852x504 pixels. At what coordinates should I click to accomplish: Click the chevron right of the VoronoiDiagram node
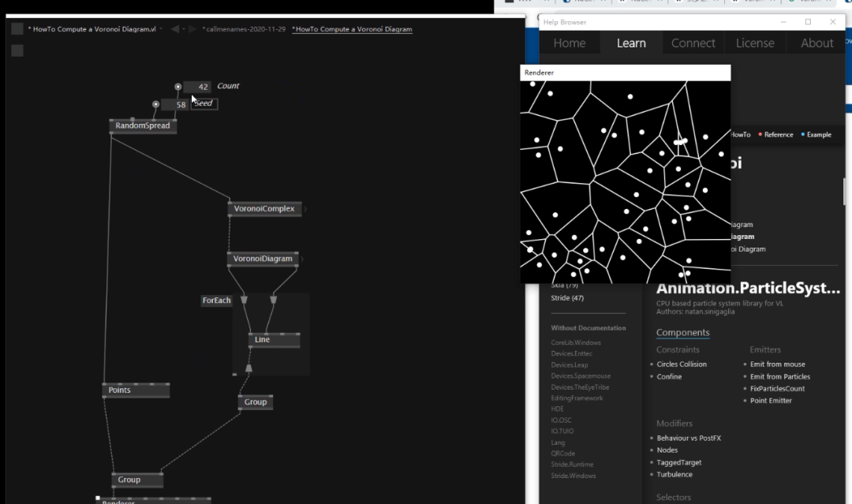(301, 259)
